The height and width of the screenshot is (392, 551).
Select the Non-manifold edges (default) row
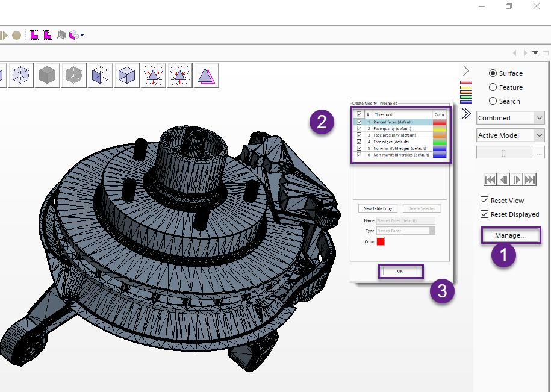pos(400,148)
